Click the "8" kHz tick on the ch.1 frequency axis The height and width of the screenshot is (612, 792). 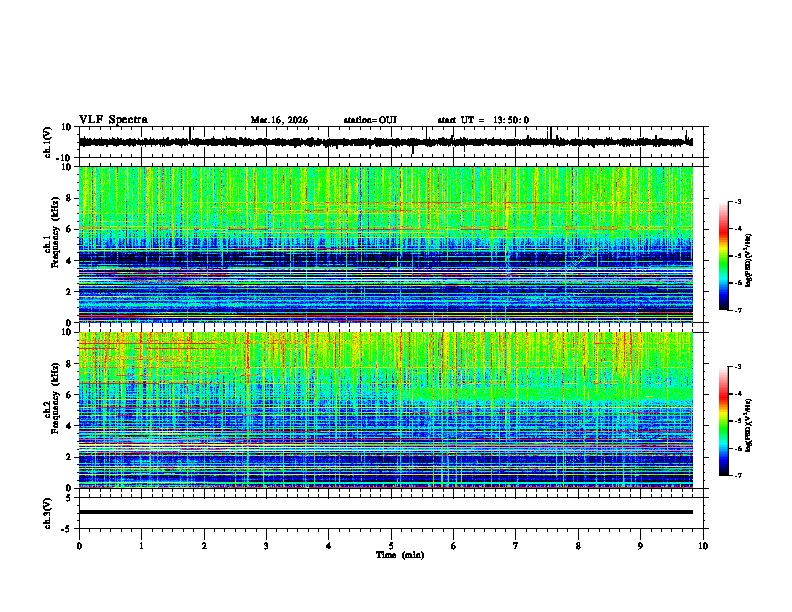(x=70, y=198)
